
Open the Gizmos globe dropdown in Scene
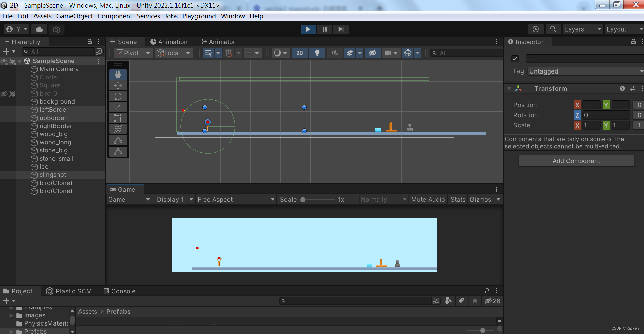tap(418, 53)
